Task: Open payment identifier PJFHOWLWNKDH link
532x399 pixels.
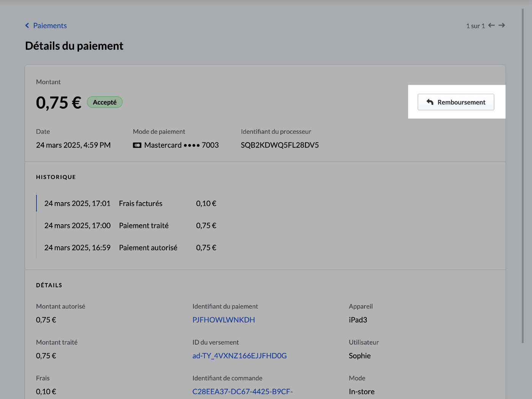Action: pos(223,320)
